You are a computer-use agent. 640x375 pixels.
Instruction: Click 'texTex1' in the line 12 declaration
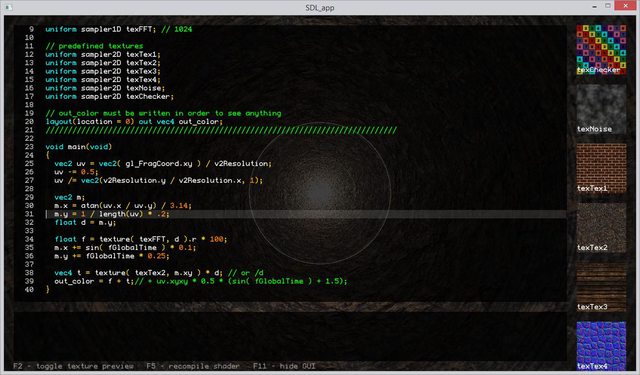141,54
